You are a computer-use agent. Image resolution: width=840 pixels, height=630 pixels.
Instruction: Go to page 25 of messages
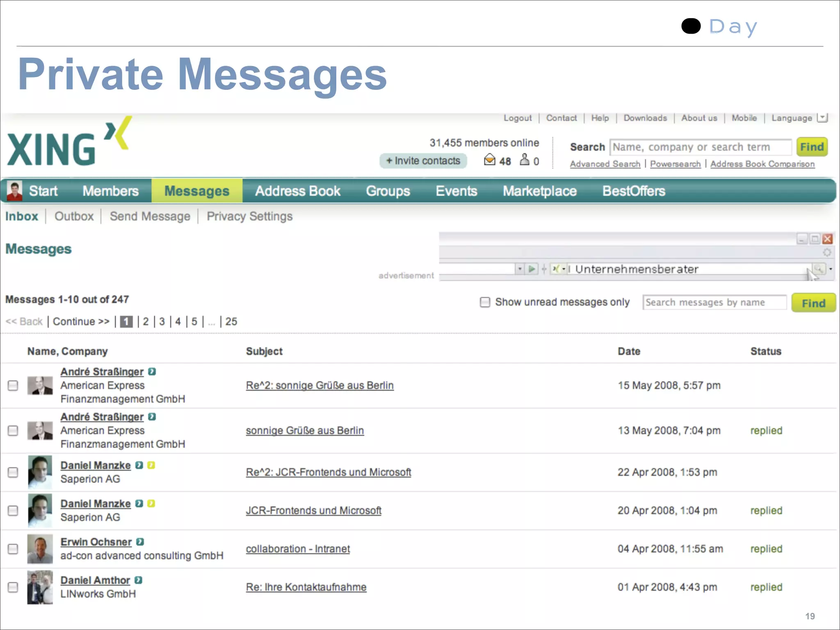coord(231,322)
